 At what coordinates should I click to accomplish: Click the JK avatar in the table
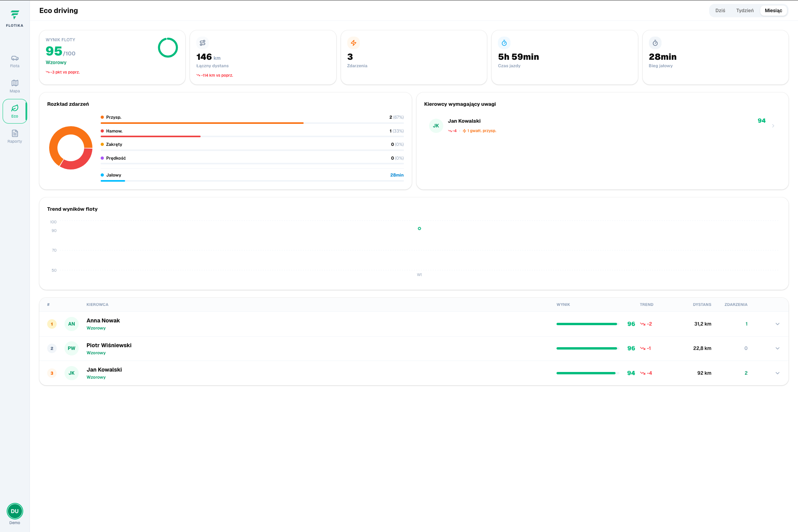(x=72, y=373)
